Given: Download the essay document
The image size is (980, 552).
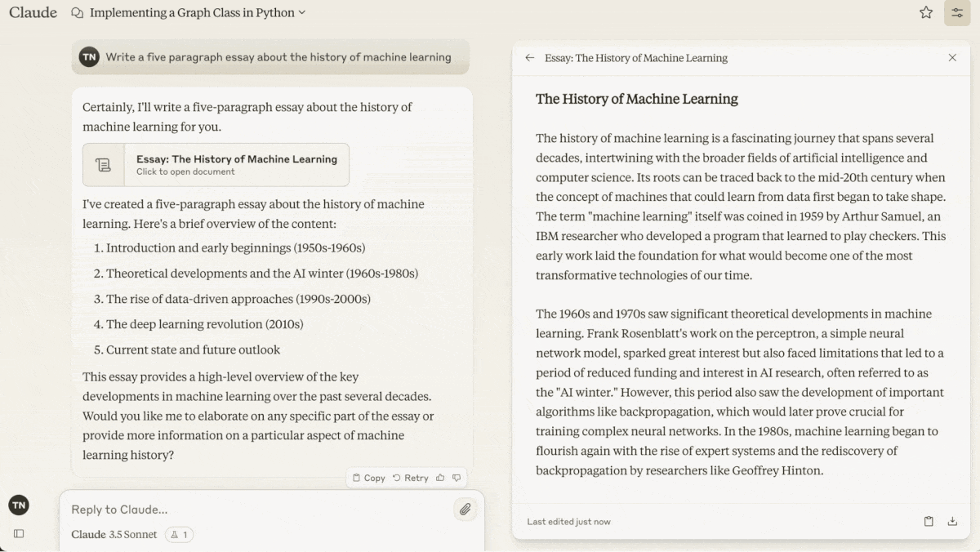Looking at the screenshot, I should 952,521.
